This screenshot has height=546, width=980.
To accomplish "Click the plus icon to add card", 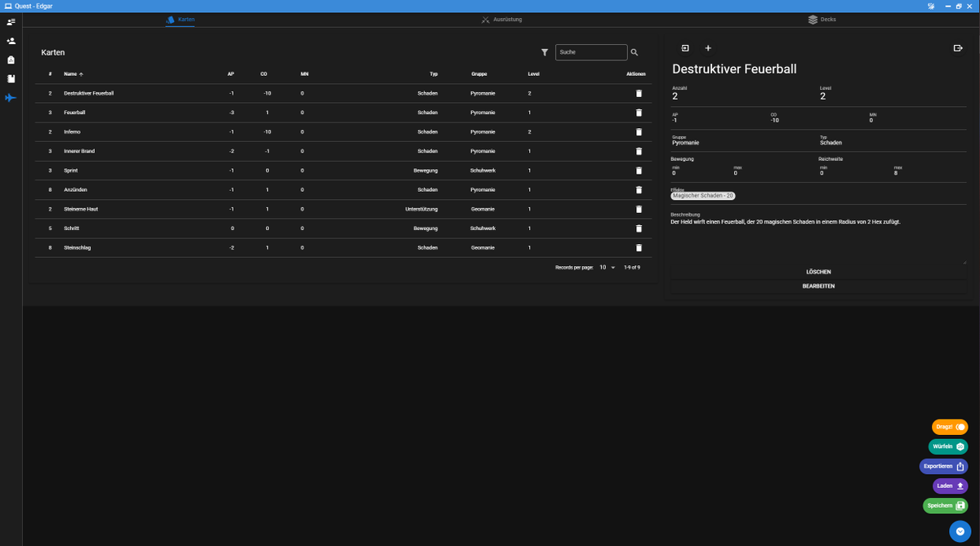I will 708,48.
